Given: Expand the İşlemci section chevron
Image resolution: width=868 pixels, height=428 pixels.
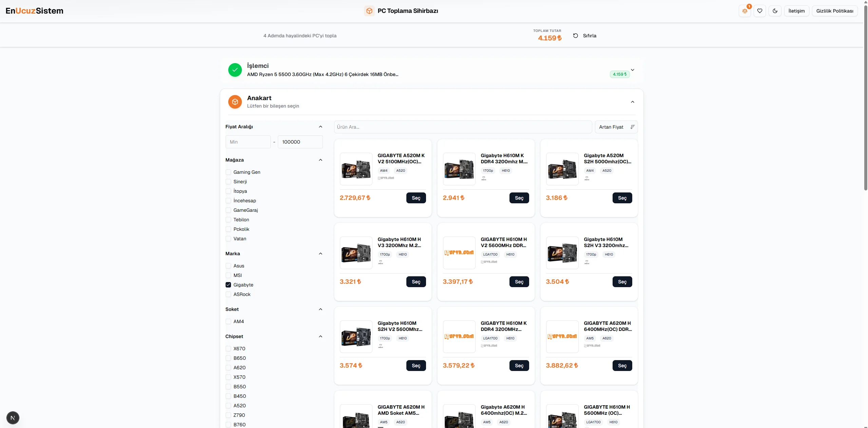Looking at the screenshot, I should (632, 70).
